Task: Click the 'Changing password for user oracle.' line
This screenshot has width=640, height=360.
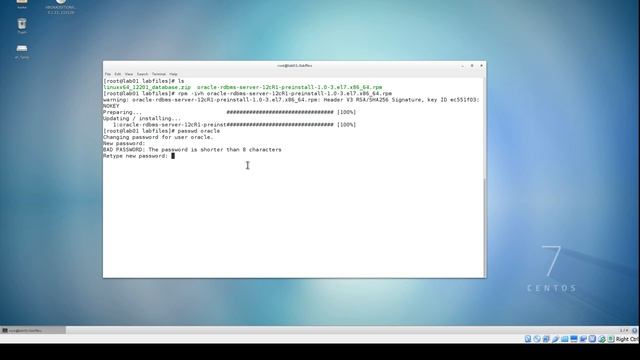Action: coord(158,137)
